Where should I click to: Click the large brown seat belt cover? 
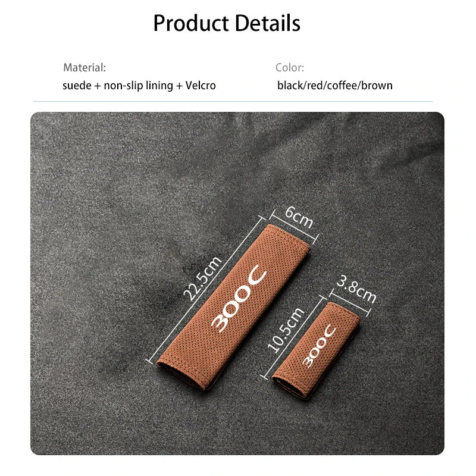coord(233,306)
